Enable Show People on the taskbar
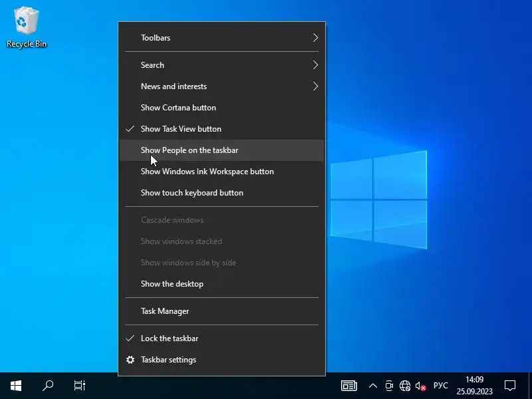The height and width of the screenshot is (399, 532). (x=222, y=150)
